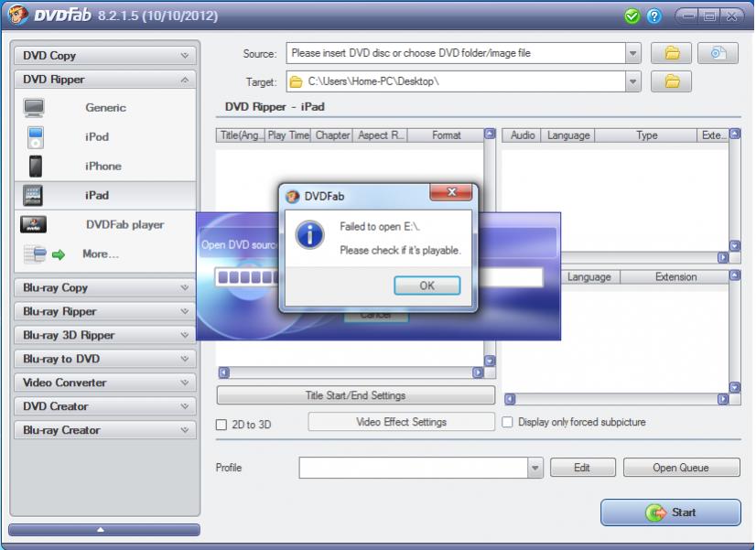Image resolution: width=756 pixels, height=550 pixels.
Task: Click the blue info icon in the dialog
Action: (x=309, y=235)
